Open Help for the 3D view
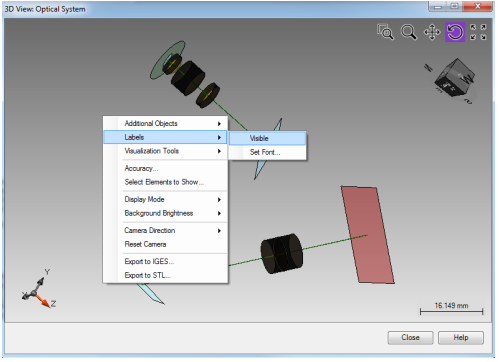 (x=461, y=338)
